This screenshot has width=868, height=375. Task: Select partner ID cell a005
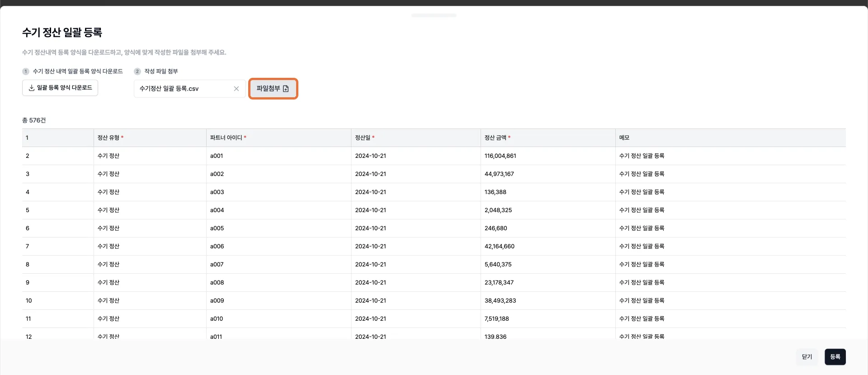click(x=217, y=228)
